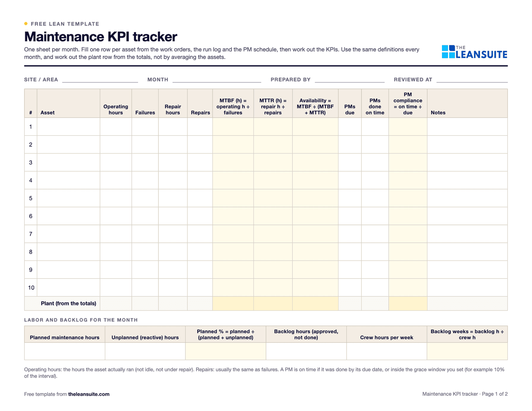
Task: Click 'Backlog hours (approved, not done)' header
Action: [x=306, y=335]
